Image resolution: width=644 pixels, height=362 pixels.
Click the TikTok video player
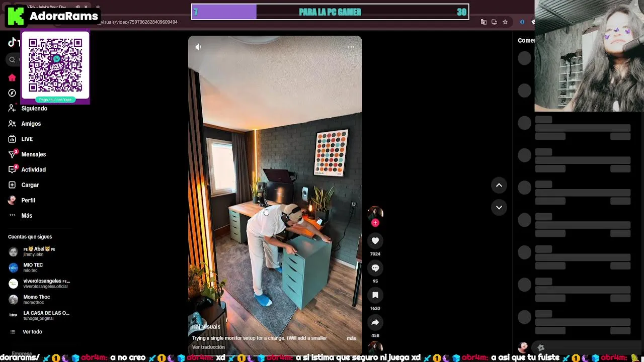275,195
